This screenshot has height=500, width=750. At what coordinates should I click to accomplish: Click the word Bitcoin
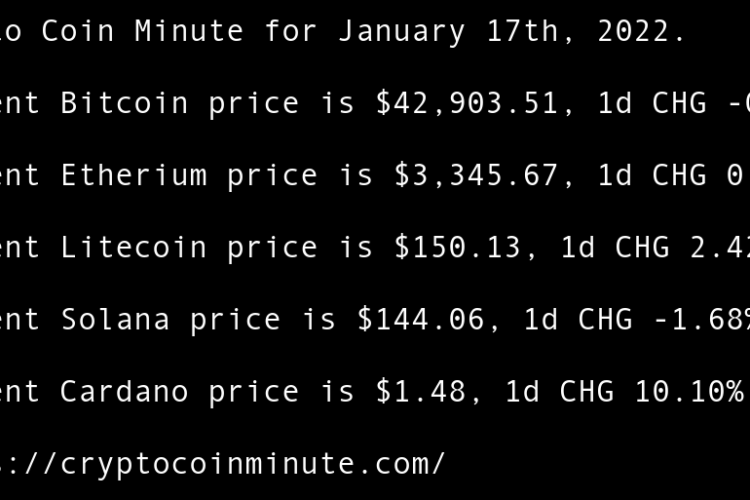[124, 103]
